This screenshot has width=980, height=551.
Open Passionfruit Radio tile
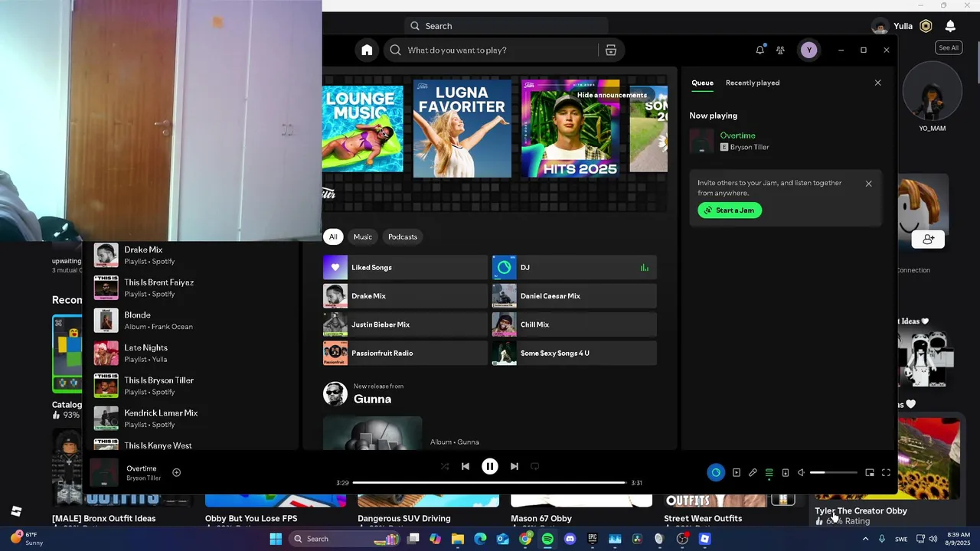click(x=405, y=353)
